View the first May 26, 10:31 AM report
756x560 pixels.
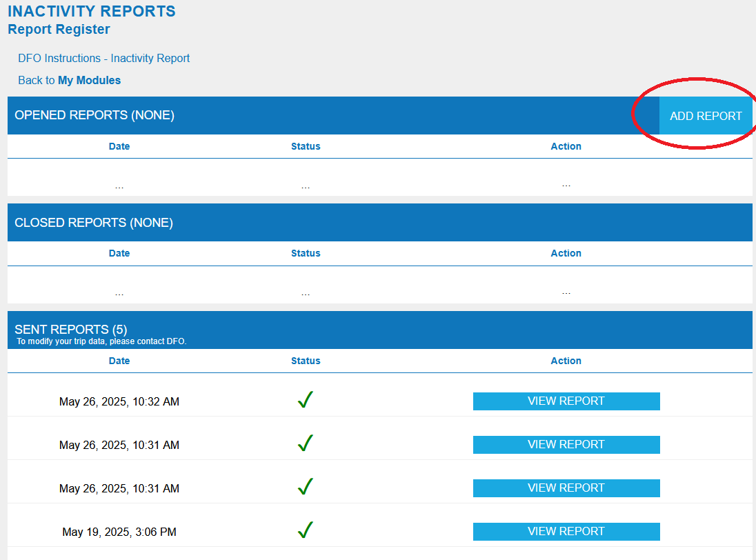coord(566,444)
